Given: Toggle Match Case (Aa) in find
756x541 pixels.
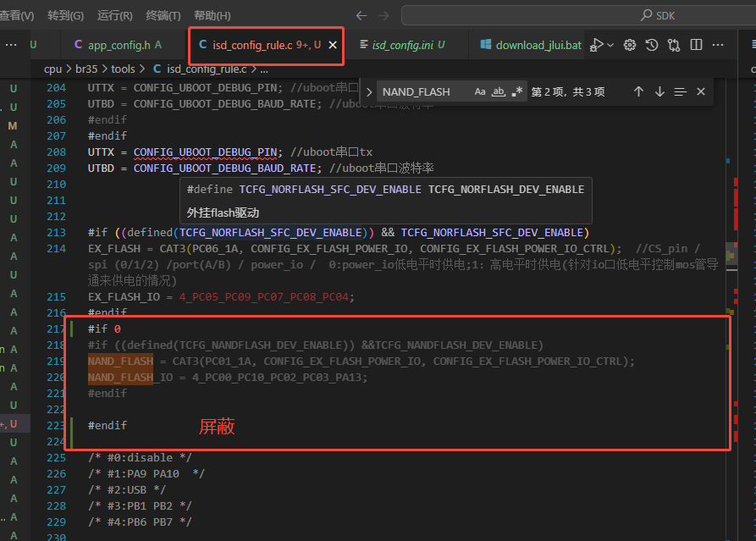Looking at the screenshot, I should [x=480, y=91].
